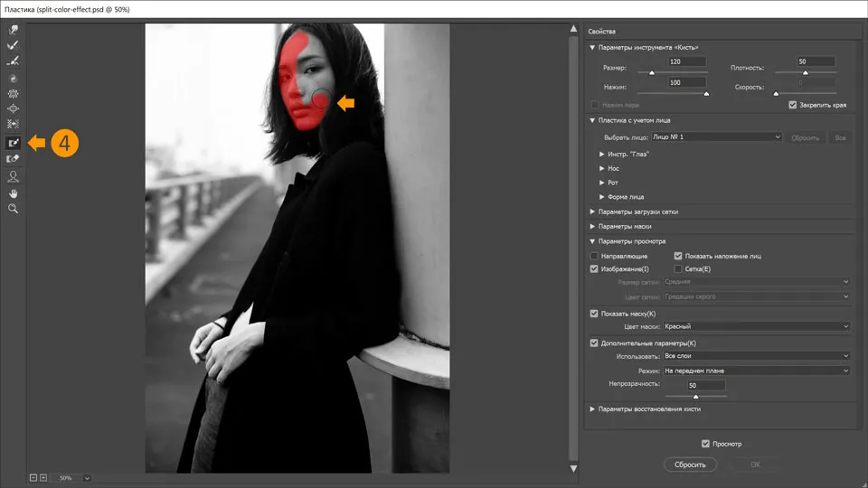Enable the Сетка(E) checkbox
Image resolution: width=868 pixels, height=488 pixels.
[677, 269]
